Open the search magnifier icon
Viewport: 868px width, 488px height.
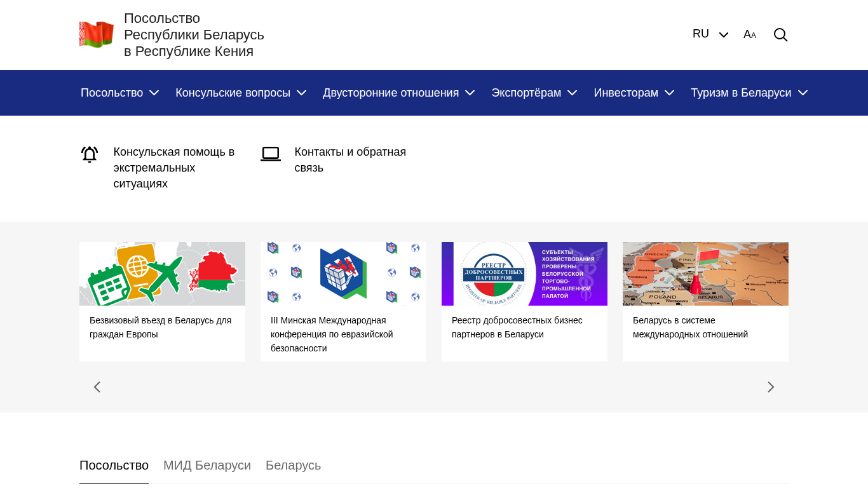780,35
